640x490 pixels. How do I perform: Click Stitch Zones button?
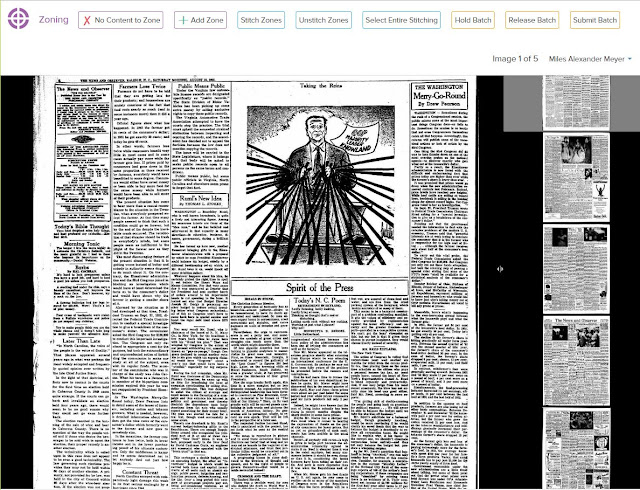pos(261,20)
